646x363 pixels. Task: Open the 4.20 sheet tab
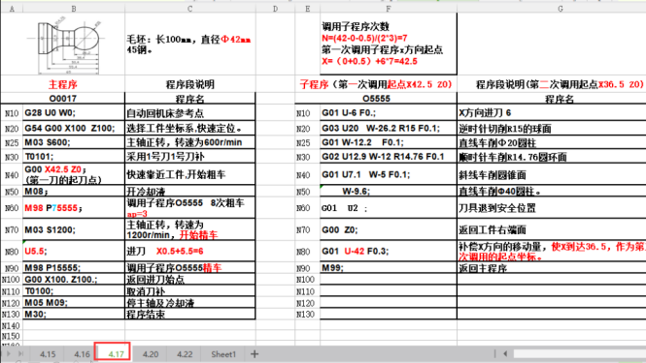point(150,354)
